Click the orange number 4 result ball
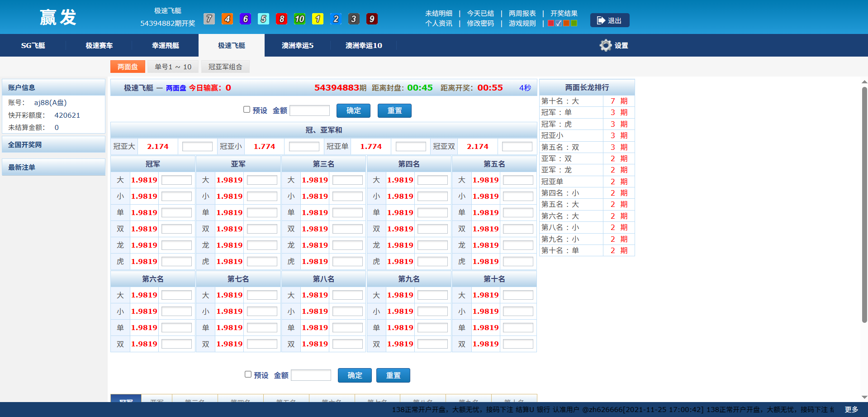Image resolution: width=868 pixels, height=417 pixels. point(227,19)
